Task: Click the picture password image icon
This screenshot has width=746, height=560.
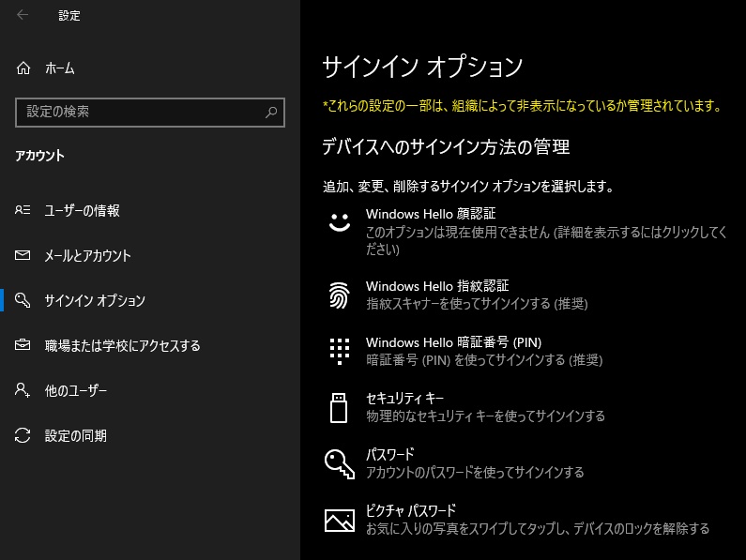Action: click(x=340, y=520)
